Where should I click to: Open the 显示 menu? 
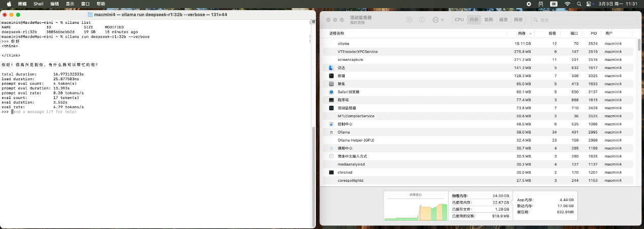[70, 4]
